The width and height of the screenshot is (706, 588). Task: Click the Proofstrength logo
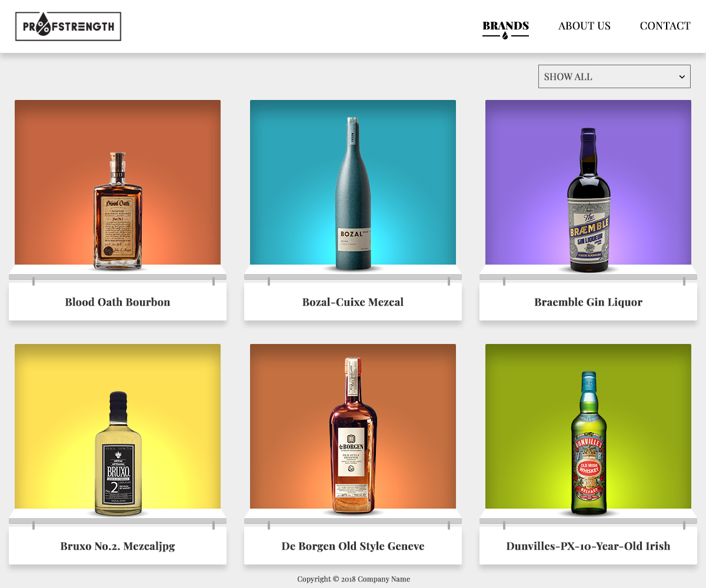point(68,26)
